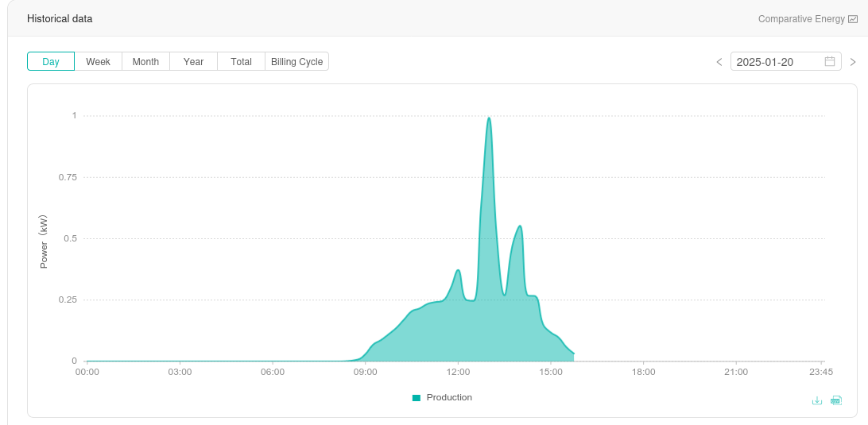868x425 pixels.
Task: Advance to the next day arrow
Action: [x=853, y=62]
